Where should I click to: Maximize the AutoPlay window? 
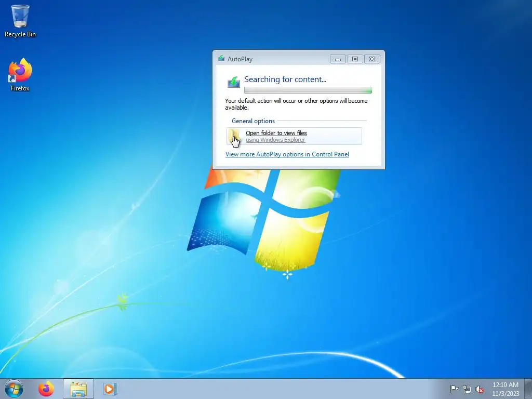pyautogui.click(x=355, y=59)
